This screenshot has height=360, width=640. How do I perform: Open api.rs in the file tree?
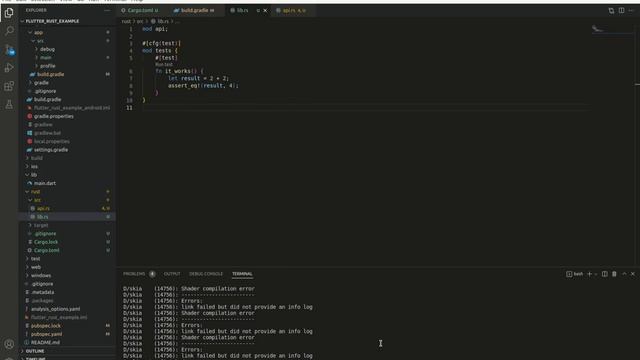[43, 208]
